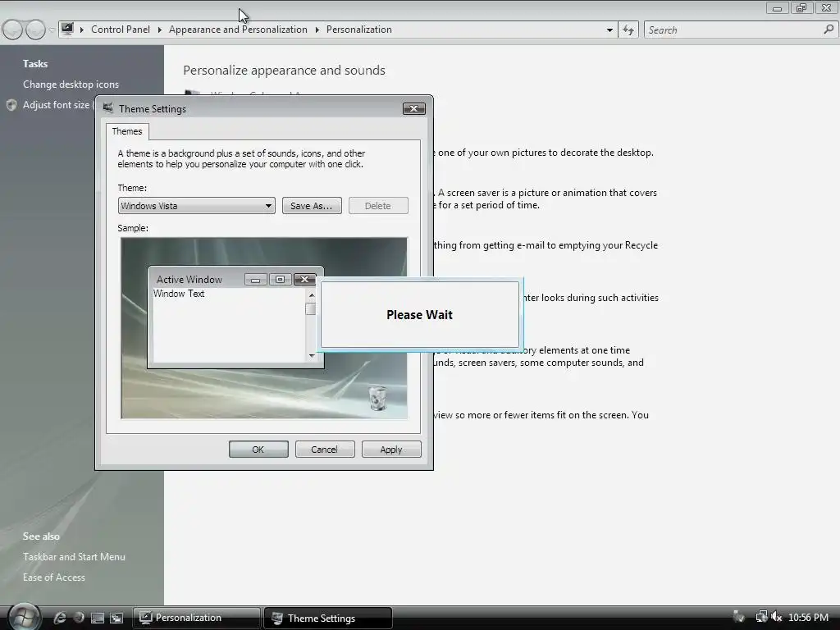Click inside the Search box
This screenshot has width=840, height=630.
[733, 30]
